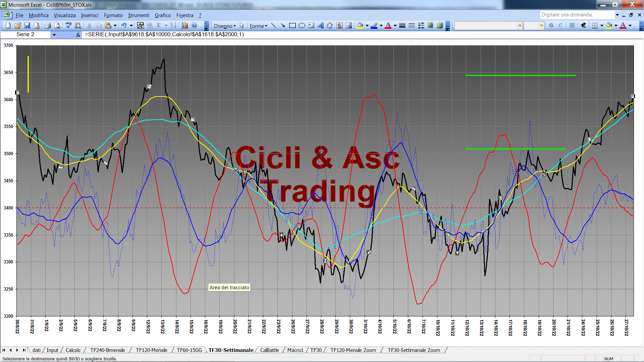This screenshot has height=362, width=644.
Task: Click the Euro currency format icon
Action: [584, 25]
